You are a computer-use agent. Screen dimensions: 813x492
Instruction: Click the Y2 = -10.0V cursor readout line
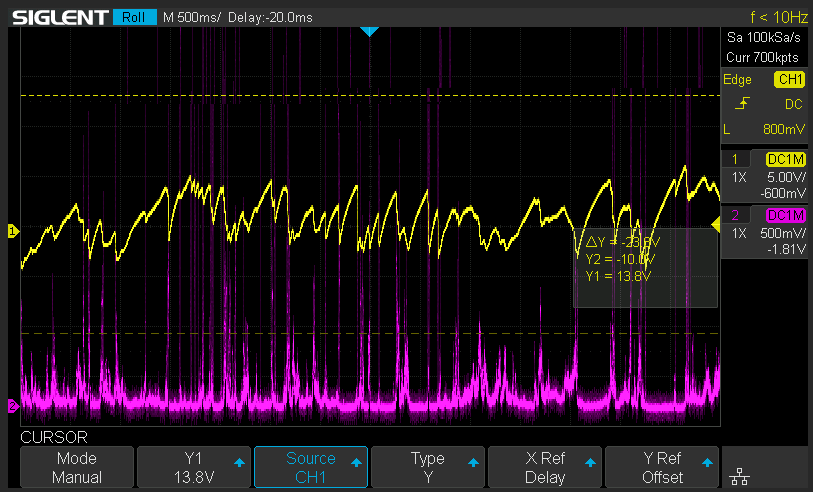pos(620,259)
